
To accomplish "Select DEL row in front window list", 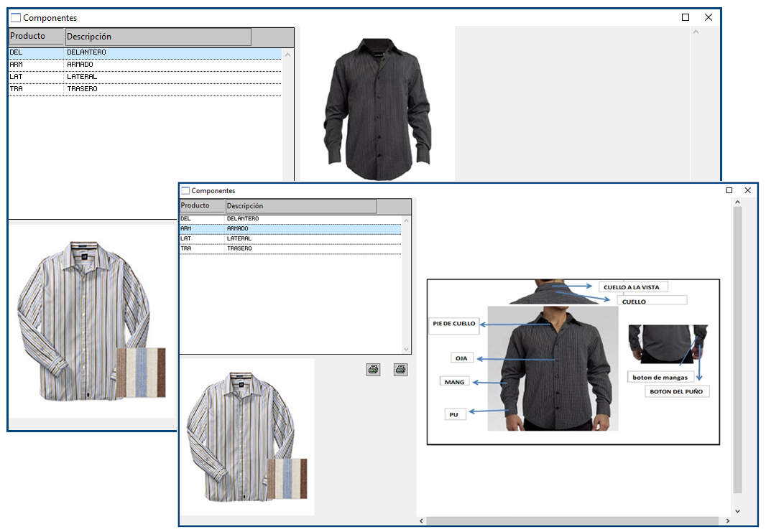I will [x=291, y=219].
